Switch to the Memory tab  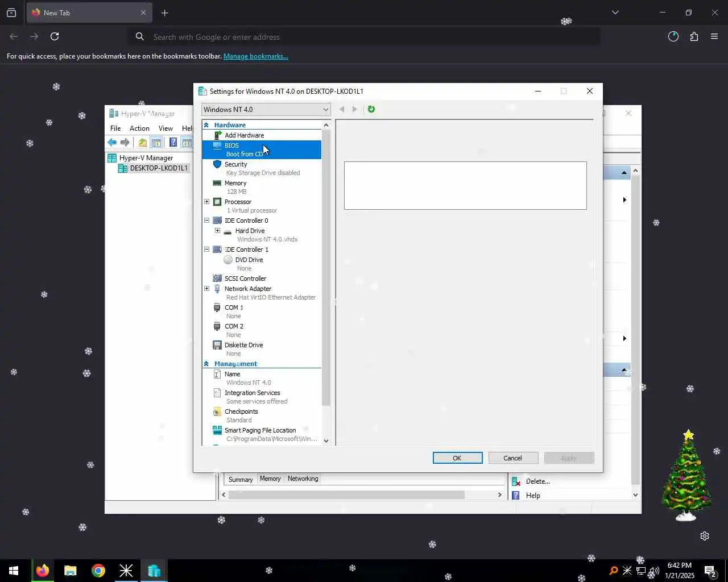point(270,479)
